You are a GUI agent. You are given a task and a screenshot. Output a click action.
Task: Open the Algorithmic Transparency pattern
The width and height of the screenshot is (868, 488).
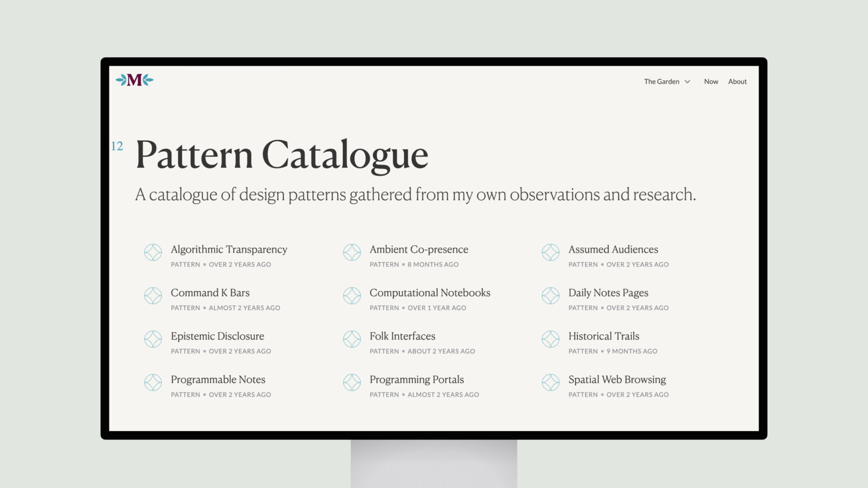229,249
